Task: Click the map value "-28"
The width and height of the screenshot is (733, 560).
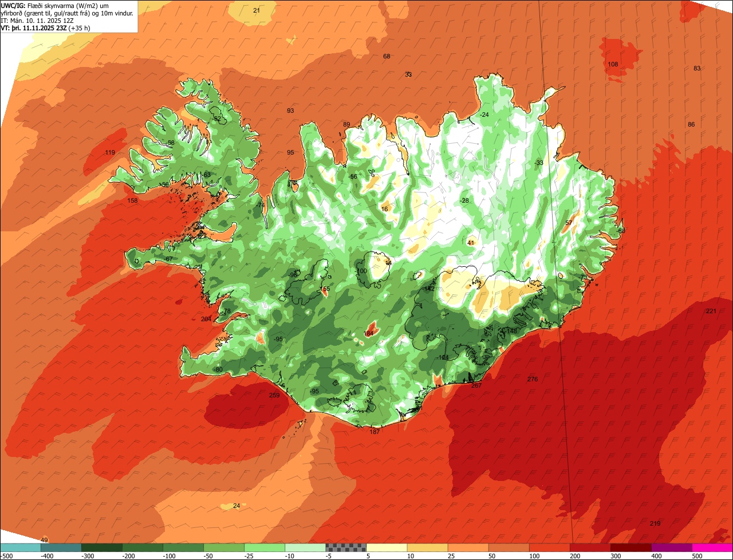Action: (x=464, y=200)
